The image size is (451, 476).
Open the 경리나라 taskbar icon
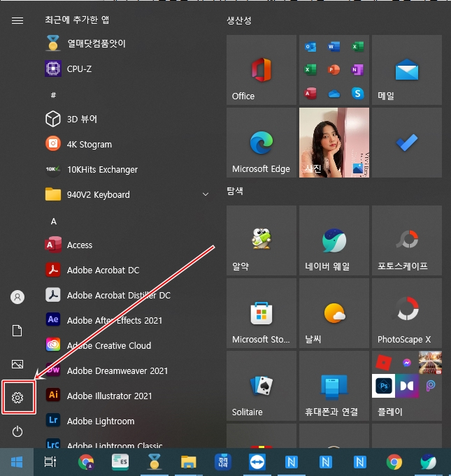[223, 462]
